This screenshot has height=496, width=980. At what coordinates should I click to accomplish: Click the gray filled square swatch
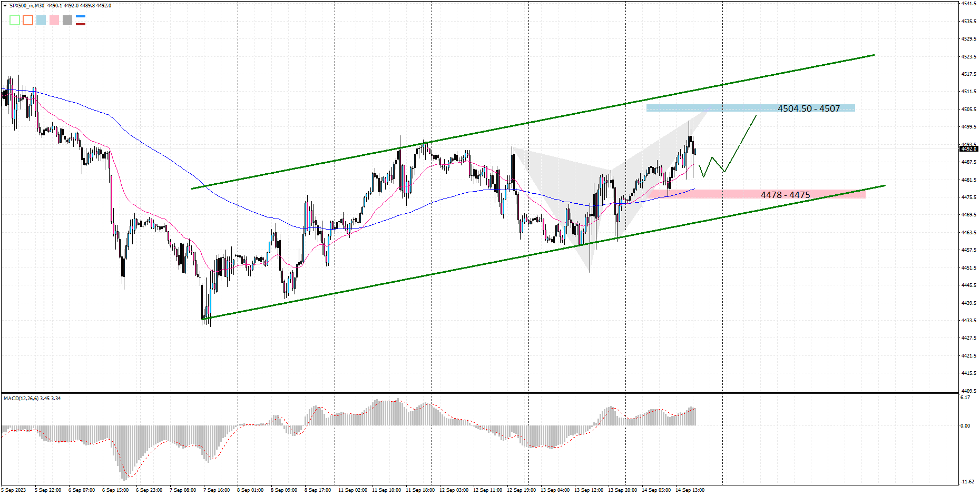coord(67,20)
